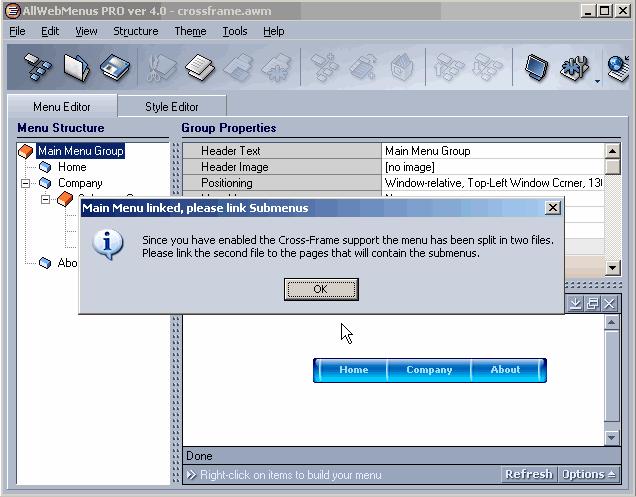Collapse the Company tree node

(x=26, y=183)
